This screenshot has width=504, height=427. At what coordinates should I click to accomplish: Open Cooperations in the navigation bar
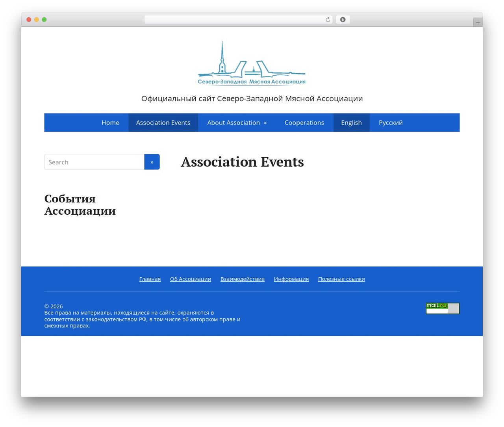(x=304, y=123)
